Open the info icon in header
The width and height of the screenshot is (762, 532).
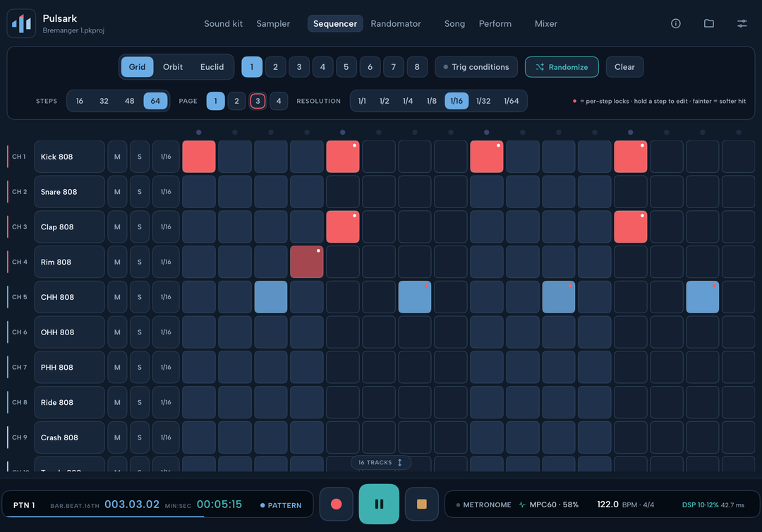[675, 23]
